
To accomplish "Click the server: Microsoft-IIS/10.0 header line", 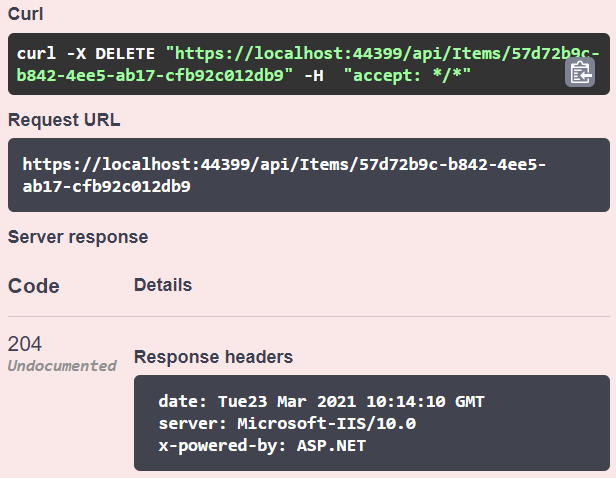I will coord(286,423).
